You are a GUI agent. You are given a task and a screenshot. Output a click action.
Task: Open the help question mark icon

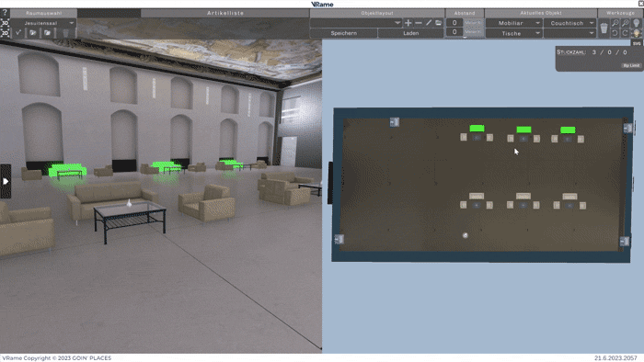coord(5,13)
